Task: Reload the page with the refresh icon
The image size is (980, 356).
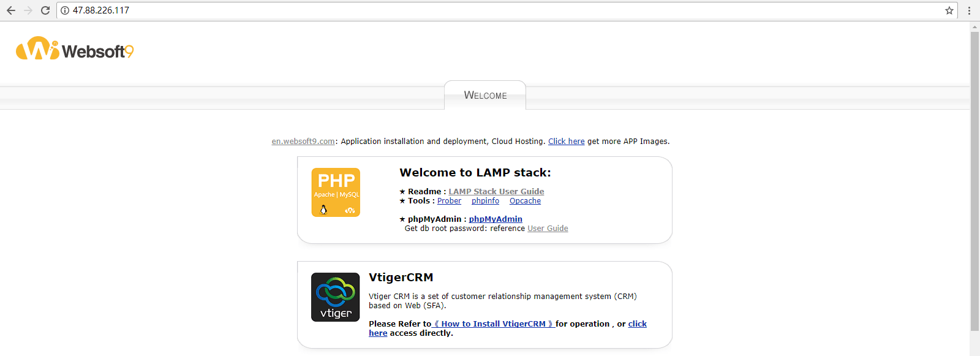Action: pos(45,10)
